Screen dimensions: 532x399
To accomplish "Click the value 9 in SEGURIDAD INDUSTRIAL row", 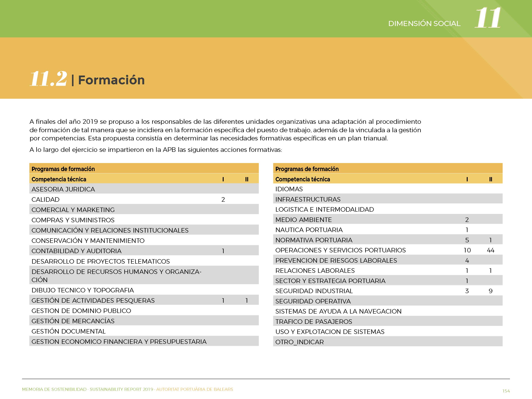I will click(x=491, y=291).
